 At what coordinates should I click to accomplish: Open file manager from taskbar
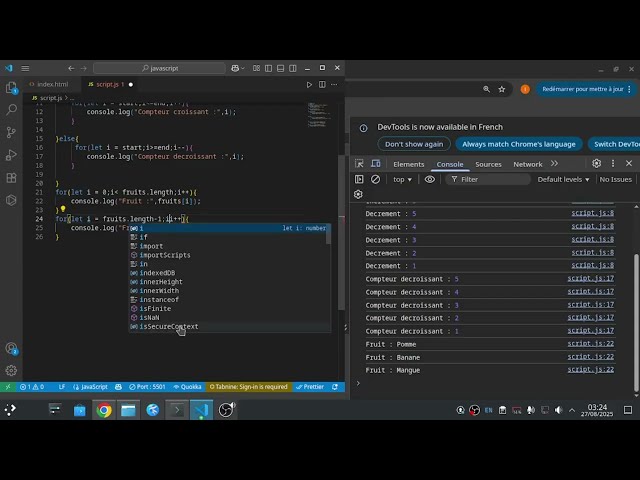coord(128,410)
